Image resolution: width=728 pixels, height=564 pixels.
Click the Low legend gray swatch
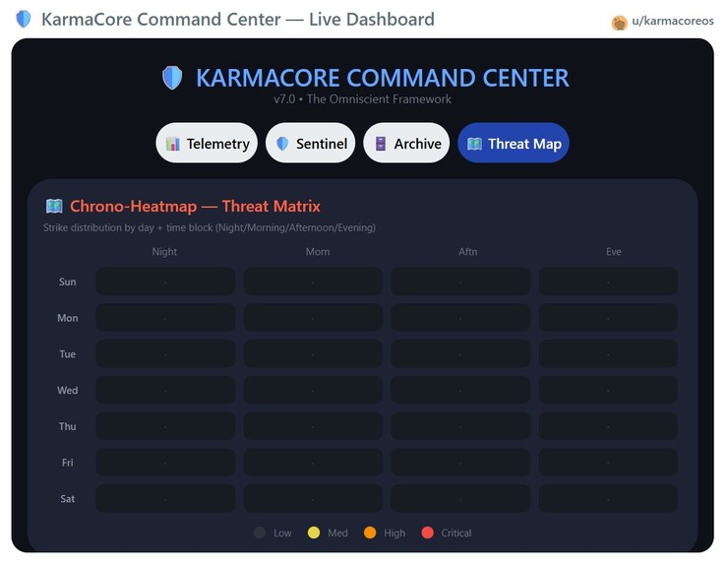click(x=260, y=533)
